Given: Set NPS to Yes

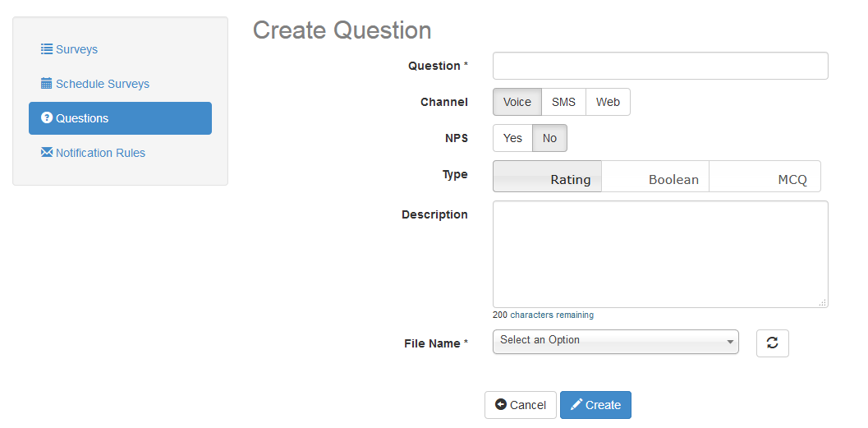Looking at the screenshot, I should tap(512, 138).
